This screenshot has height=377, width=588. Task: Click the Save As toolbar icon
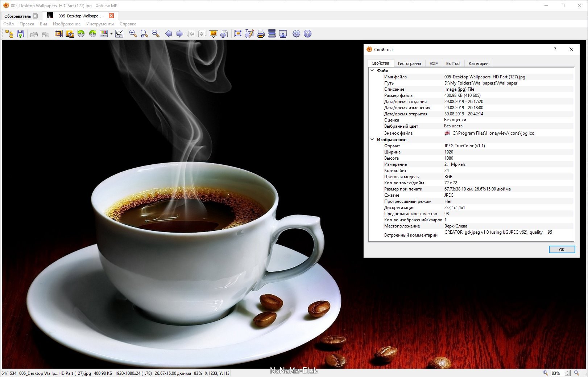coord(21,34)
